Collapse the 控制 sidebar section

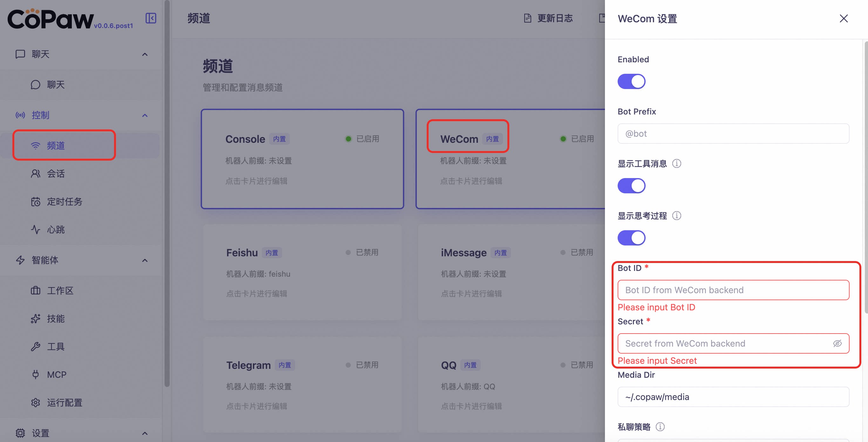(x=145, y=115)
